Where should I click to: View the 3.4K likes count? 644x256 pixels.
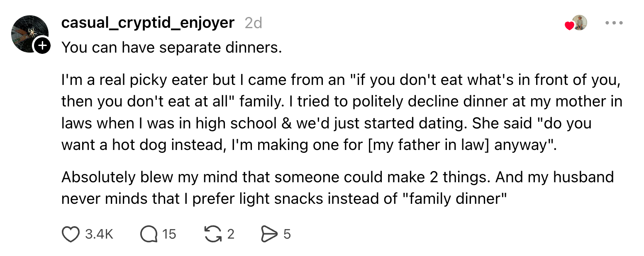coord(99,234)
